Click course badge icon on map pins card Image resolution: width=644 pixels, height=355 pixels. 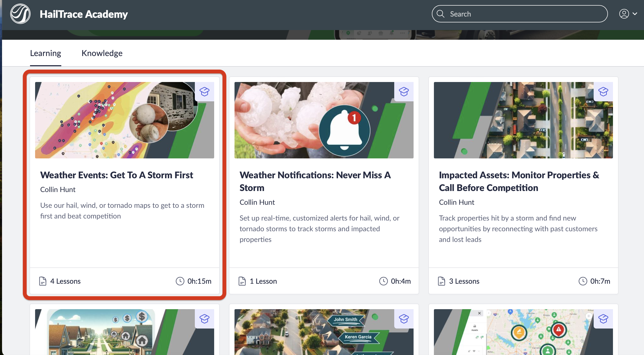tap(603, 319)
